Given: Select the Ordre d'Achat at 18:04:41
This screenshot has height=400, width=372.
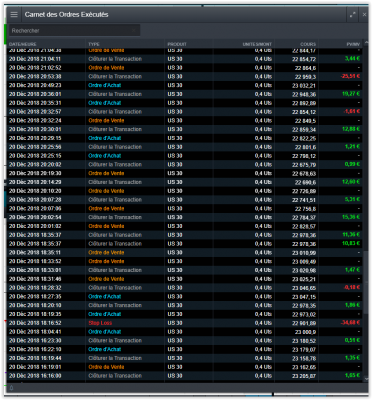Looking at the screenshot, I should [105, 332].
